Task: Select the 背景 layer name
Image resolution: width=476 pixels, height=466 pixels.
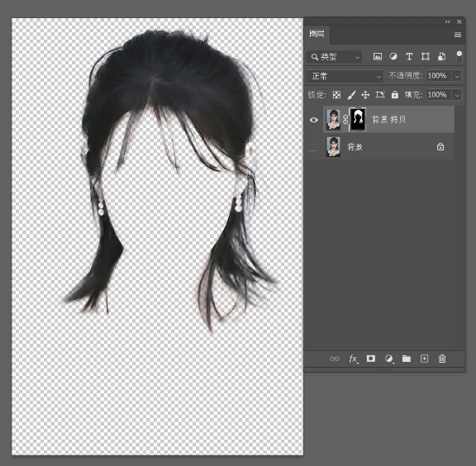Action: [355, 147]
